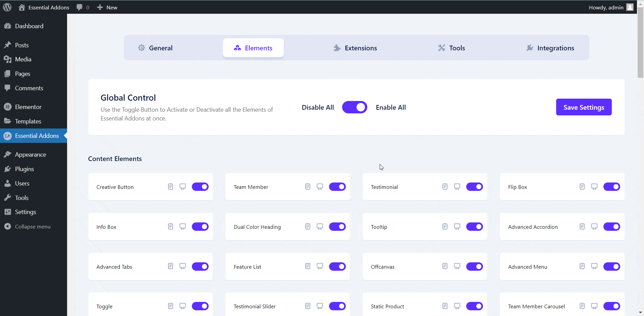This screenshot has width=644, height=316.
Task: Open Media library from sidebar
Action: (34, 59)
